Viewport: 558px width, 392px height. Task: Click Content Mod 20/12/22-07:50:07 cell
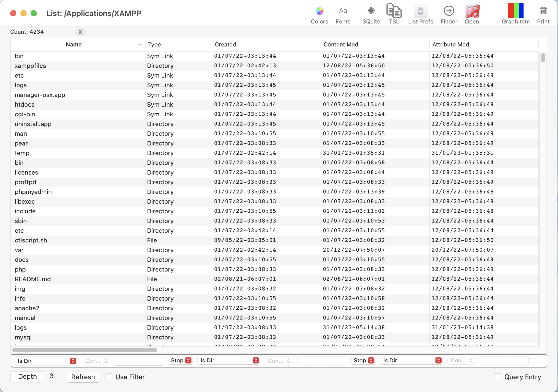(354, 250)
